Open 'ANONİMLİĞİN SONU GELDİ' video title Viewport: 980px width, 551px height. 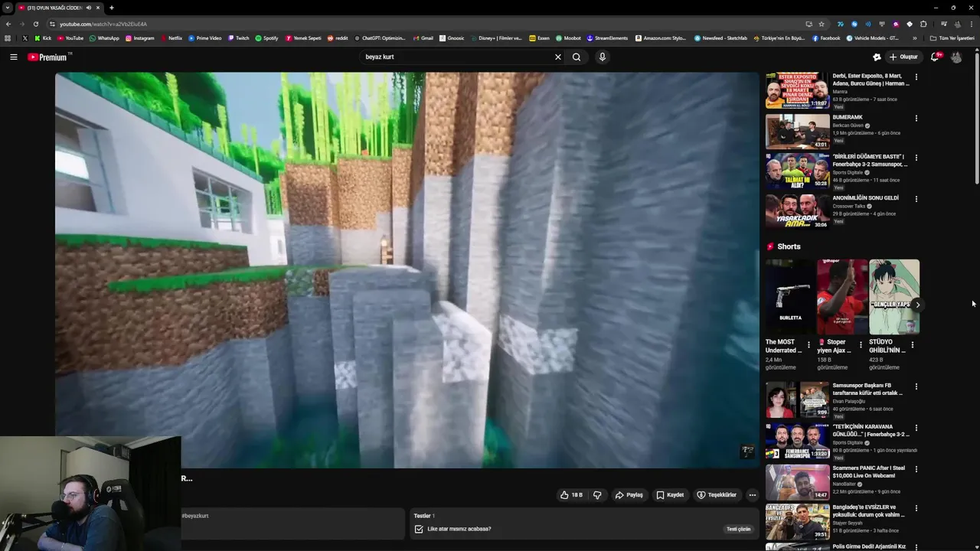coord(865,198)
